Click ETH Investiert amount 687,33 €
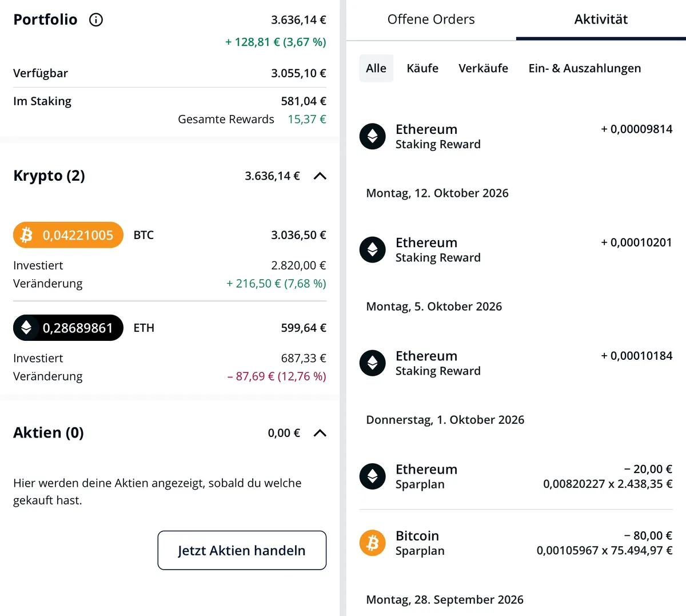 [x=304, y=358]
